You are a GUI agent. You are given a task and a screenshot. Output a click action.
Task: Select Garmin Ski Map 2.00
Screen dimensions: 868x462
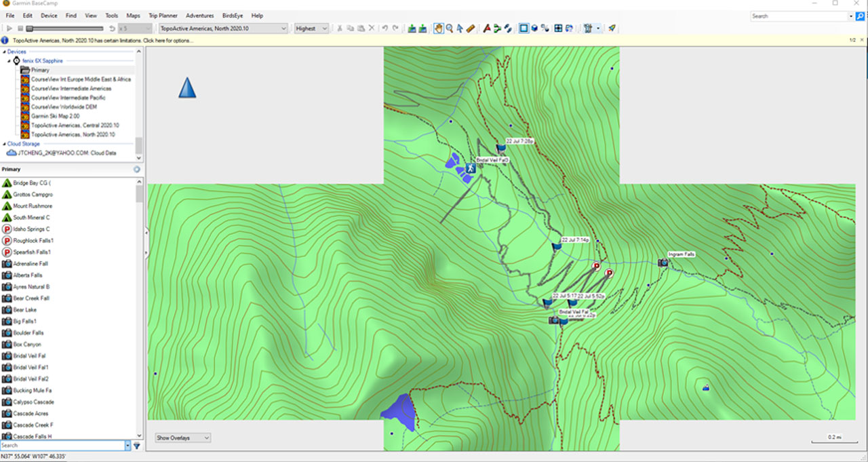click(54, 116)
